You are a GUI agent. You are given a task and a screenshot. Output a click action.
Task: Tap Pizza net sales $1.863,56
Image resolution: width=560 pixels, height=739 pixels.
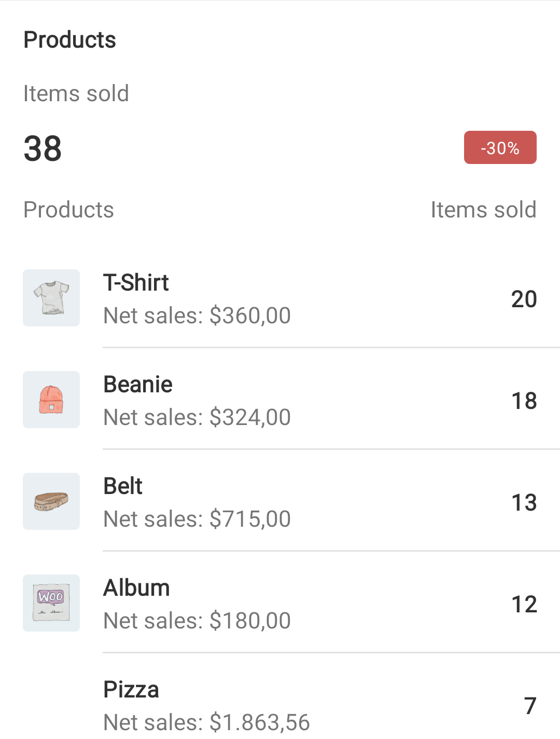click(206, 722)
